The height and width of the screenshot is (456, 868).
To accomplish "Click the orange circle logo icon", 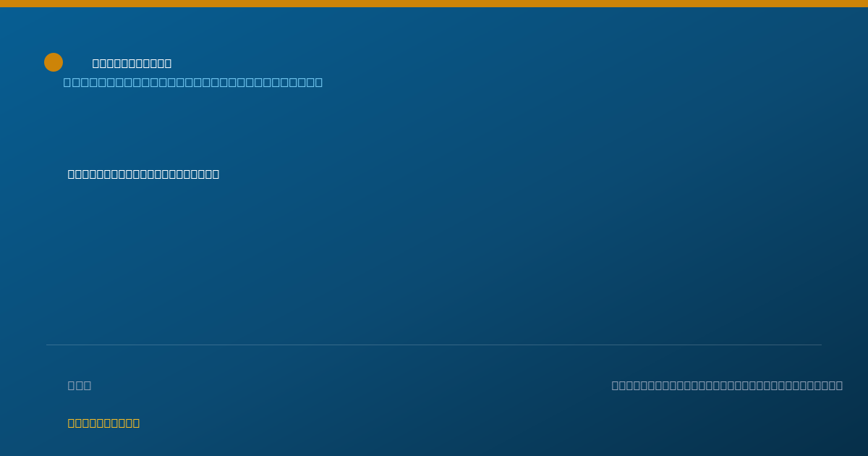I will (x=54, y=62).
